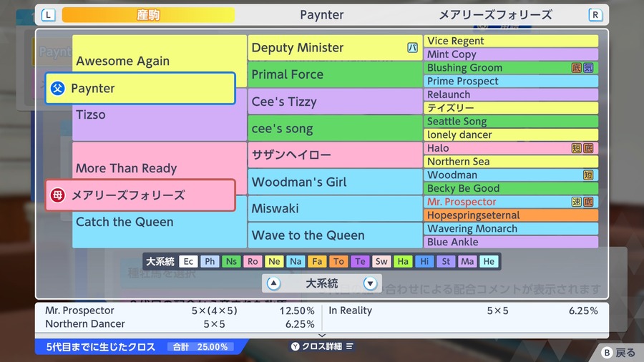Click the Hi lineage swatch
This screenshot has height=362, width=644.
[x=424, y=261]
